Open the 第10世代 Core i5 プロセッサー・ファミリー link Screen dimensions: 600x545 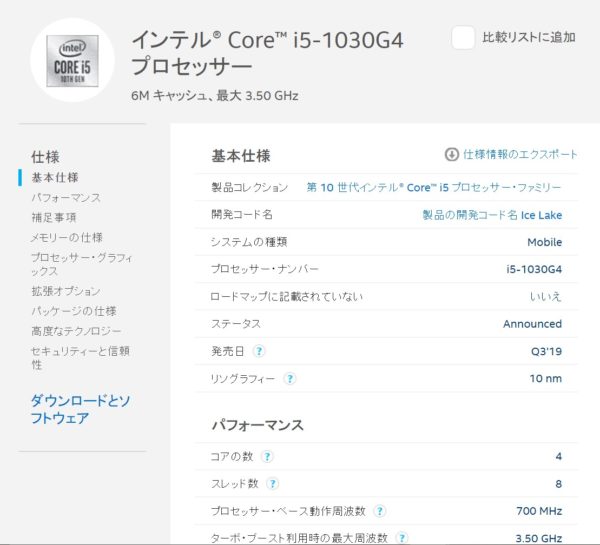433,188
